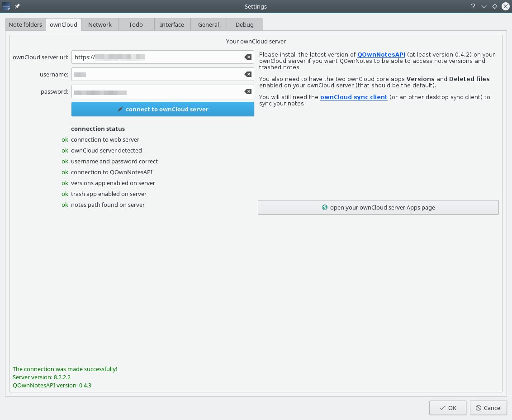Click 'ownCloud server detected' status text

(x=106, y=150)
